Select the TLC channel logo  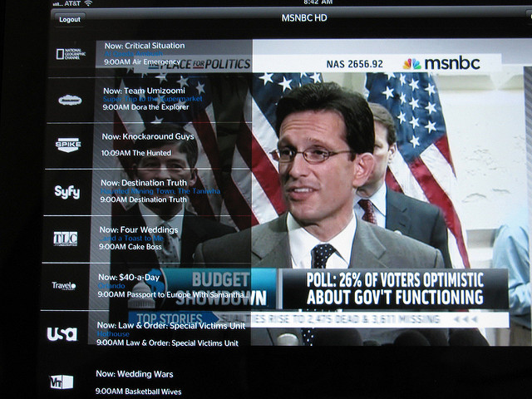point(66,239)
